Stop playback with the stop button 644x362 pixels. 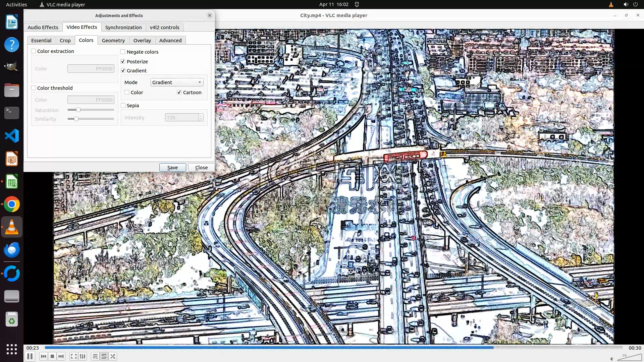click(x=52, y=356)
